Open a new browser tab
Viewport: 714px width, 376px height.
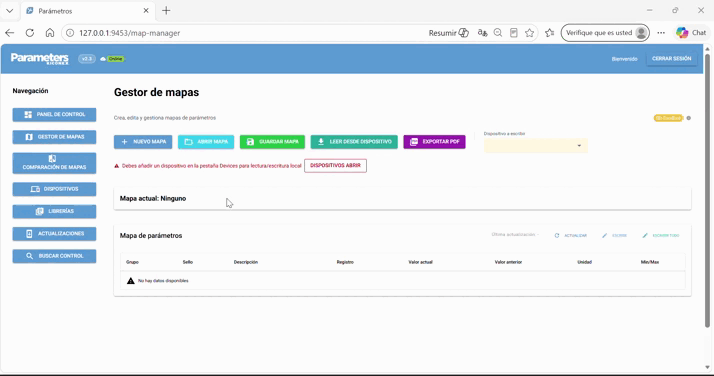pyautogui.click(x=166, y=10)
